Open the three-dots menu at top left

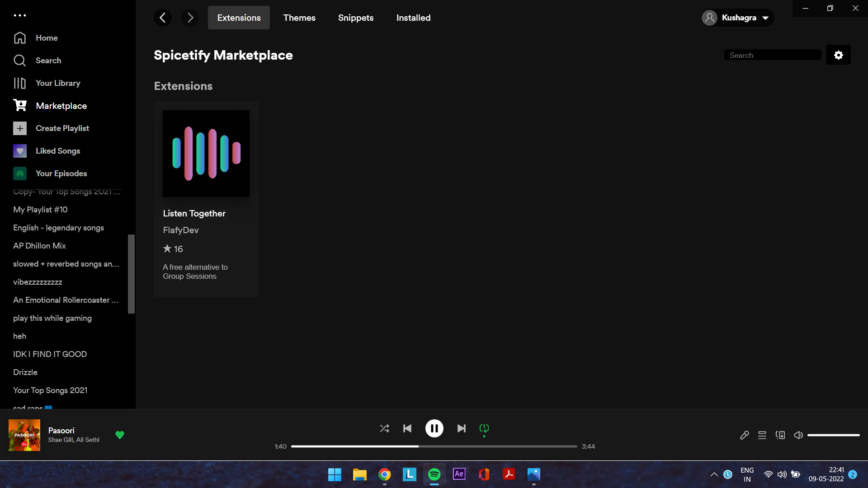[20, 15]
